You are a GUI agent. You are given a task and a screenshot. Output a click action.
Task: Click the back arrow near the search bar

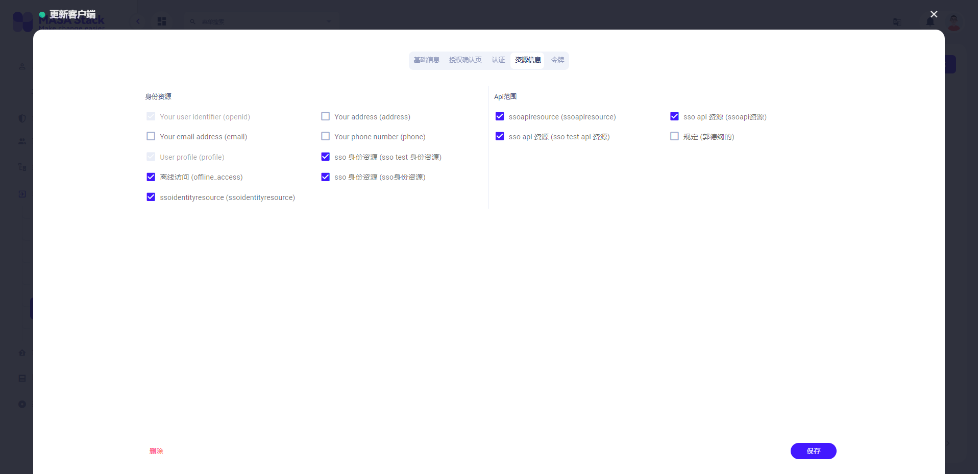click(x=138, y=21)
